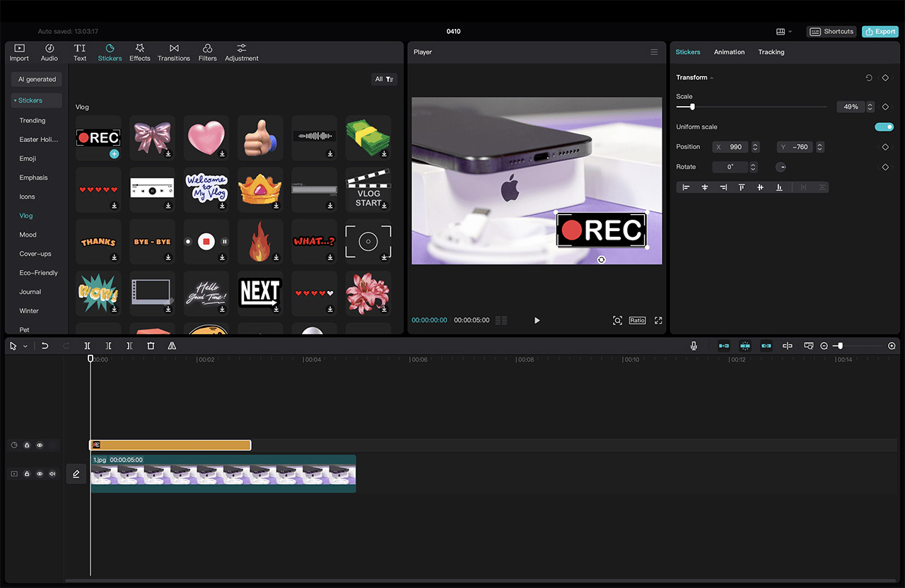The width and height of the screenshot is (905, 588).
Task: Click the Scale percentage stepper
Action: pos(870,107)
